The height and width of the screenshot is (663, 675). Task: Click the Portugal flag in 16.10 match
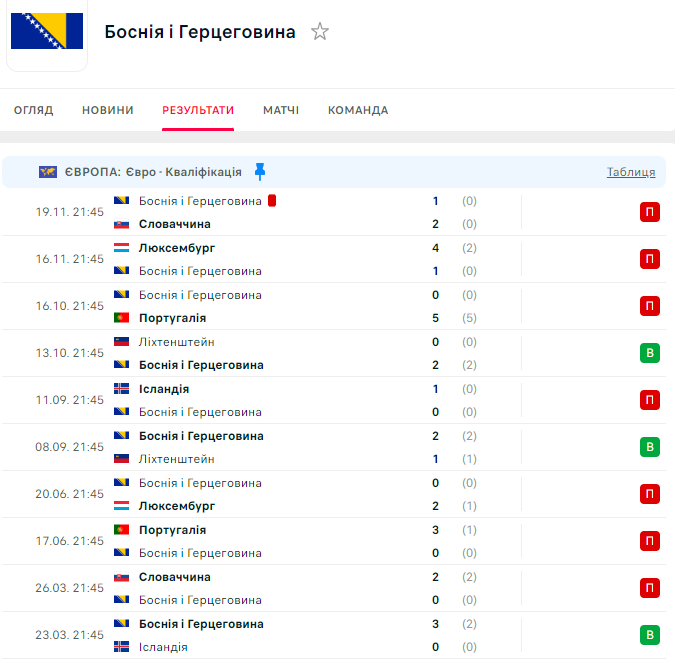click(x=122, y=318)
